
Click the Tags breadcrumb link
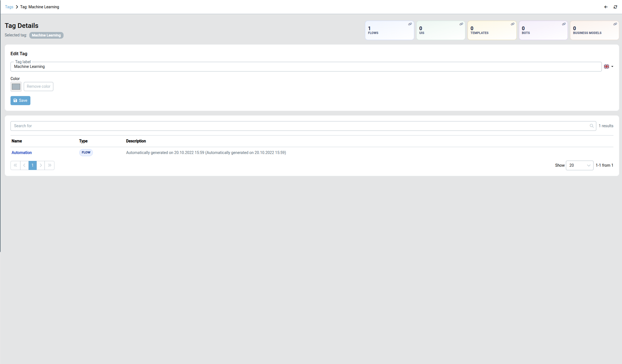(x=9, y=7)
